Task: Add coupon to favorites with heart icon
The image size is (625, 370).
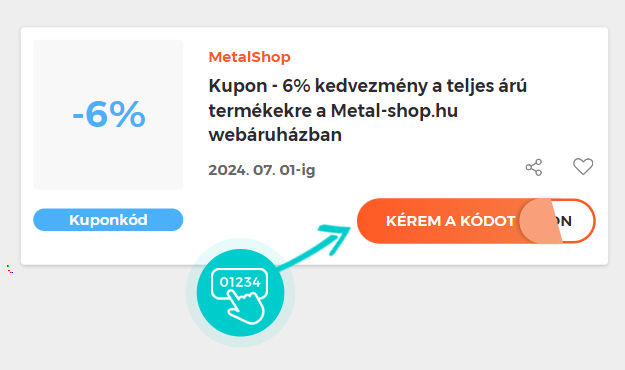Action: pos(583,167)
